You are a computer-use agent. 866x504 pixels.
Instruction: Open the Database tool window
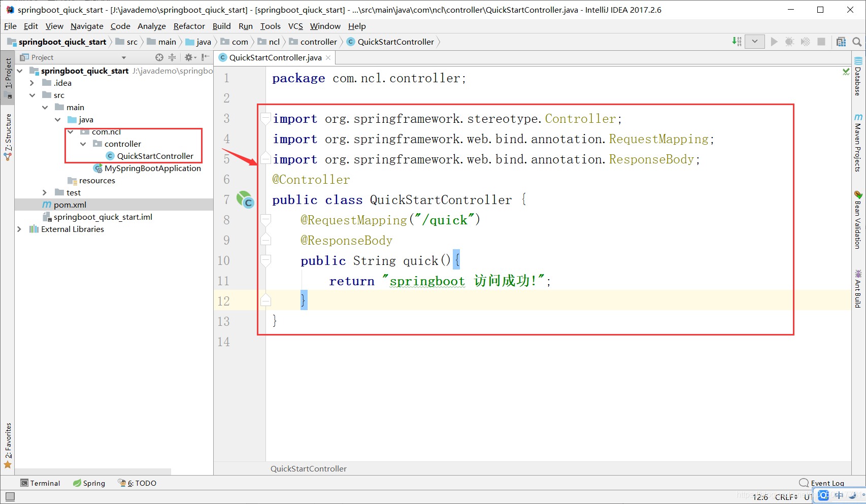858,77
